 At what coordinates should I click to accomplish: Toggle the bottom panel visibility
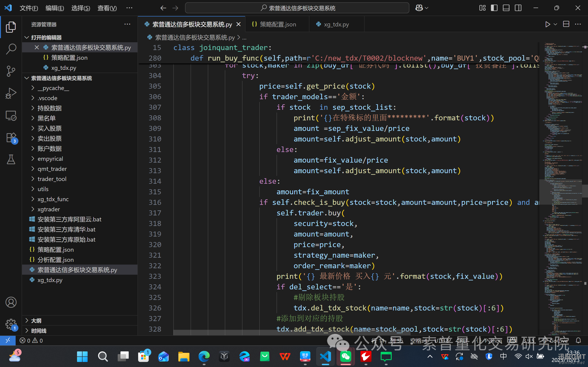click(506, 8)
